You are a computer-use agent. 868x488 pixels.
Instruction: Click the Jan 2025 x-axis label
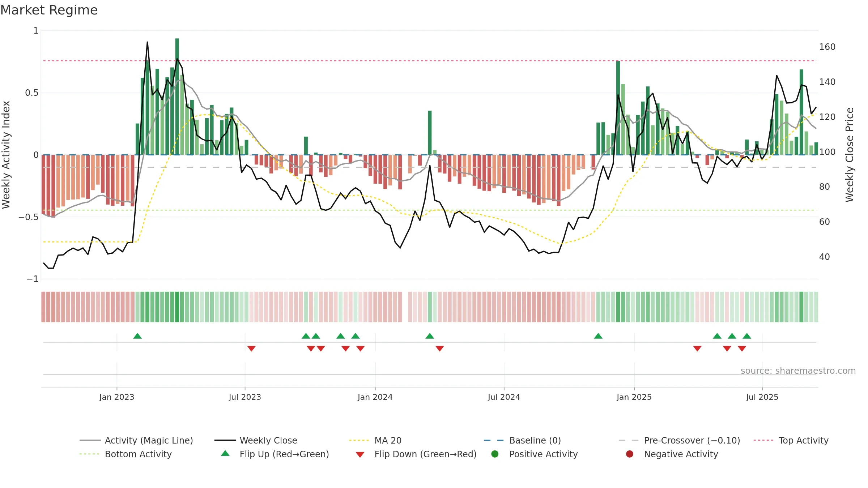tap(634, 397)
